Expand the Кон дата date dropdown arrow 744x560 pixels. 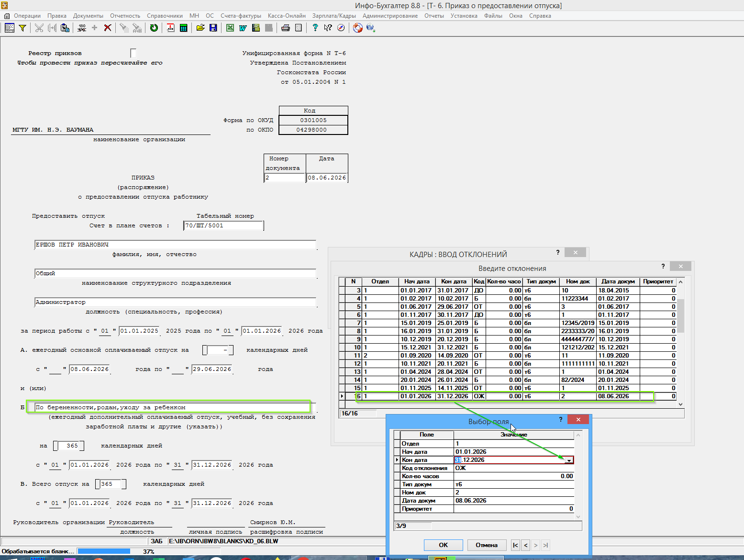tap(569, 460)
